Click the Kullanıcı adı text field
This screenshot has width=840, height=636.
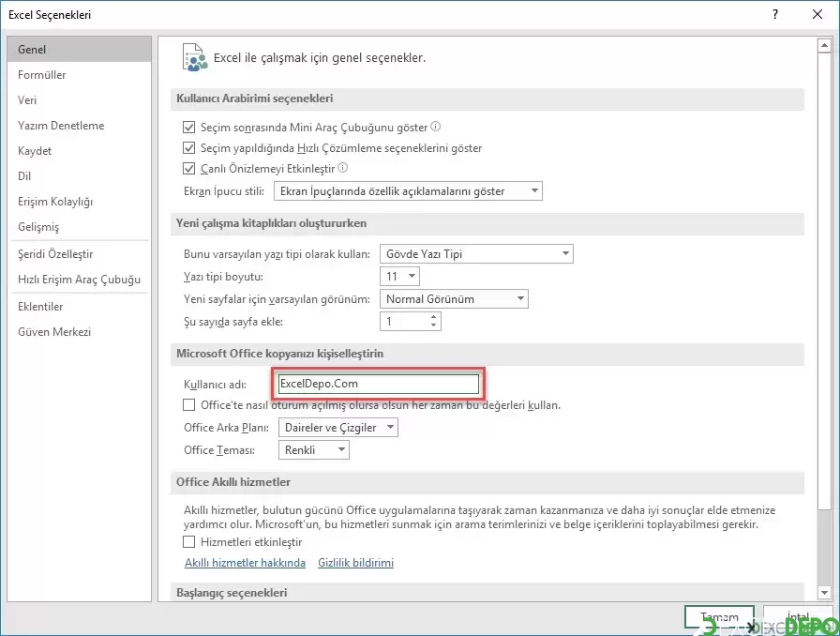coord(379,384)
